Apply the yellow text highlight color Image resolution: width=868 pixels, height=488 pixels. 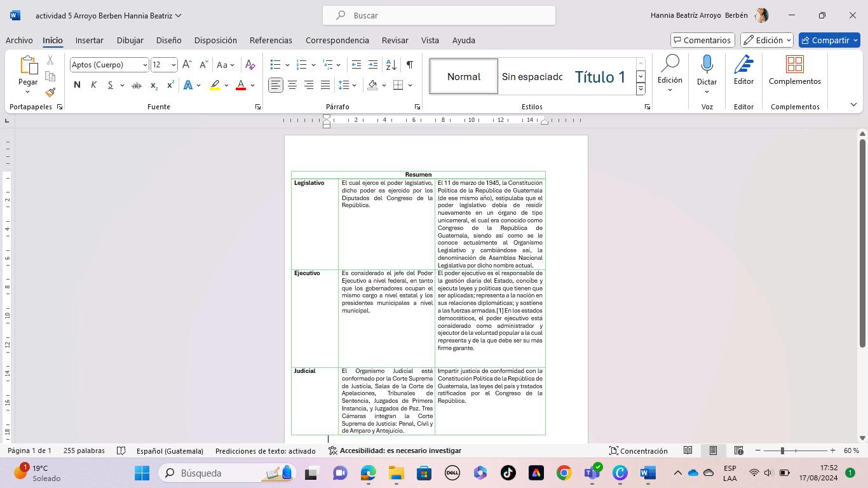click(x=215, y=85)
